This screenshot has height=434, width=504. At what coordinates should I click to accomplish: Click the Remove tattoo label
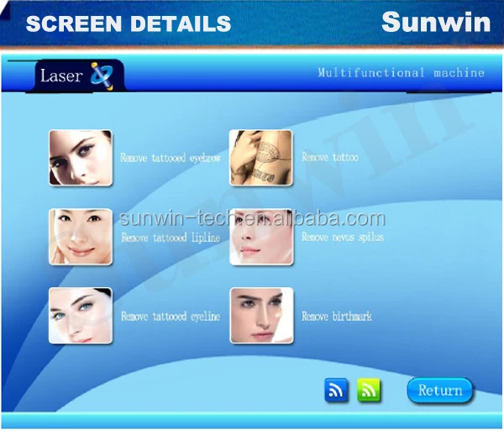tap(330, 157)
